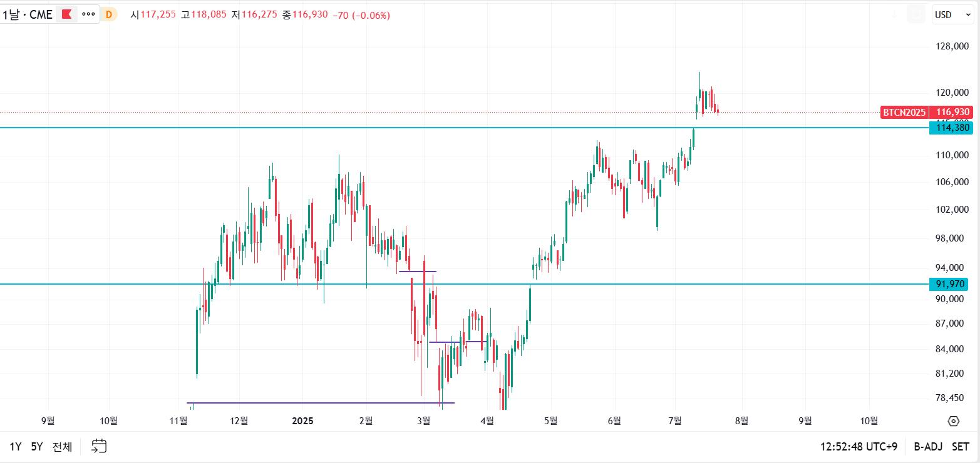Open the three-dot more menu in the legend
Image resolution: width=980 pixels, height=463 pixels.
point(89,14)
